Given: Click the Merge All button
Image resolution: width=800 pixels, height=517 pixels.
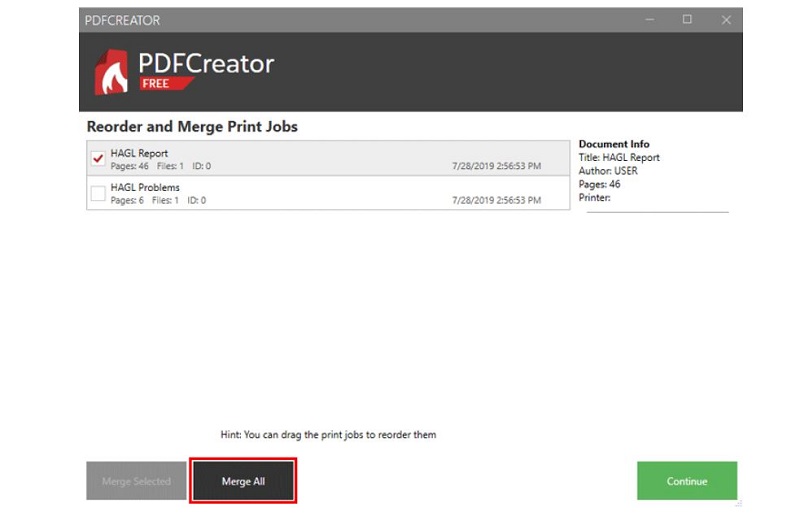Looking at the screenshot, I should (243, 481).
